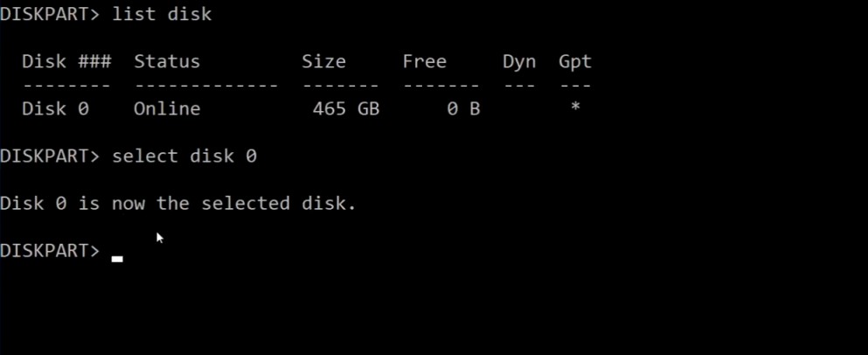868x355 pixels.
Task: Click the final empty DISKPART> prompt label
Action: pos(50,251)
